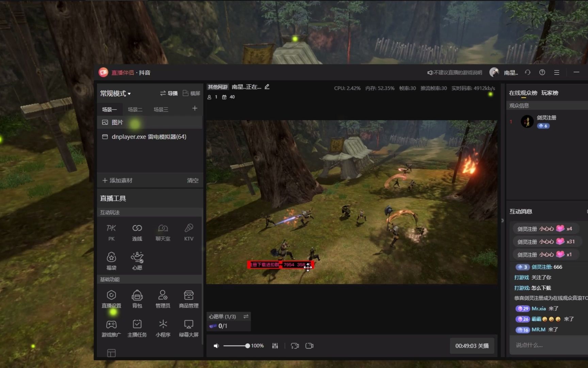Image resolution: width=588 pixels, height=368 pixels.
Task: Select the red text banner in preview
Action: [x=280, y=265]
